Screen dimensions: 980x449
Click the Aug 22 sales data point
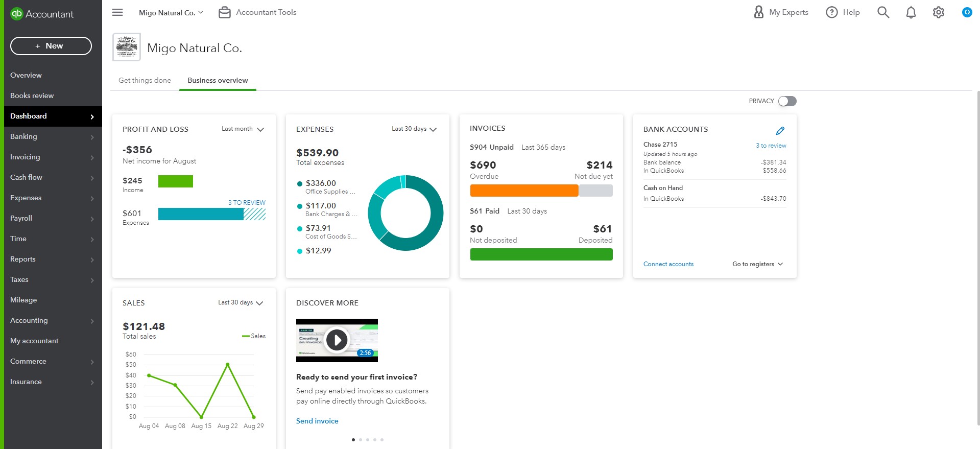point(227,364)
